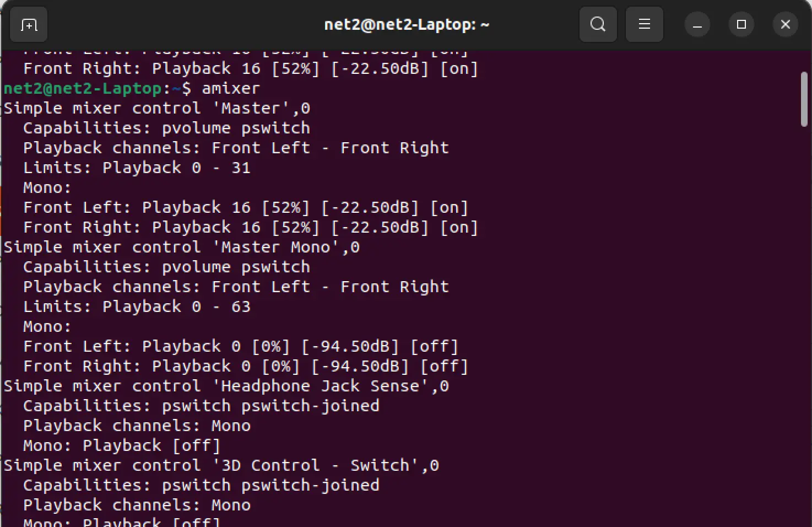Click Front Right line showing -94.50dB [off]
This screenshot has height=527, width=812.
(246, 366)
